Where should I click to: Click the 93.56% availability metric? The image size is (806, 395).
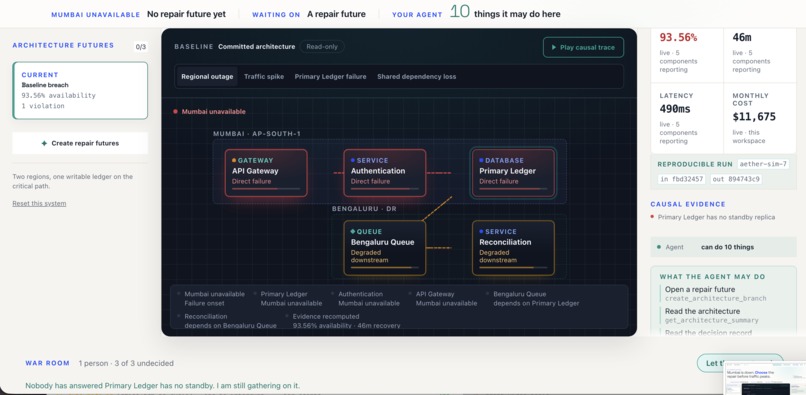pyautogui.click(x=678, y=38)
